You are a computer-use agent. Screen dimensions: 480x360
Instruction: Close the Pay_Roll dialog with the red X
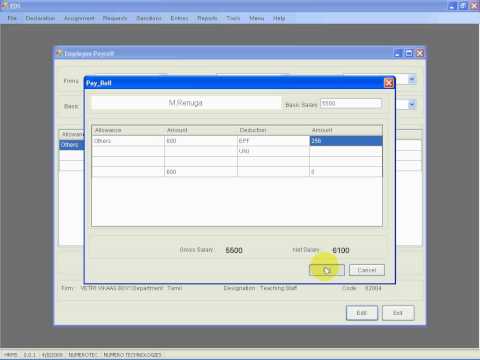pos(389,83)
